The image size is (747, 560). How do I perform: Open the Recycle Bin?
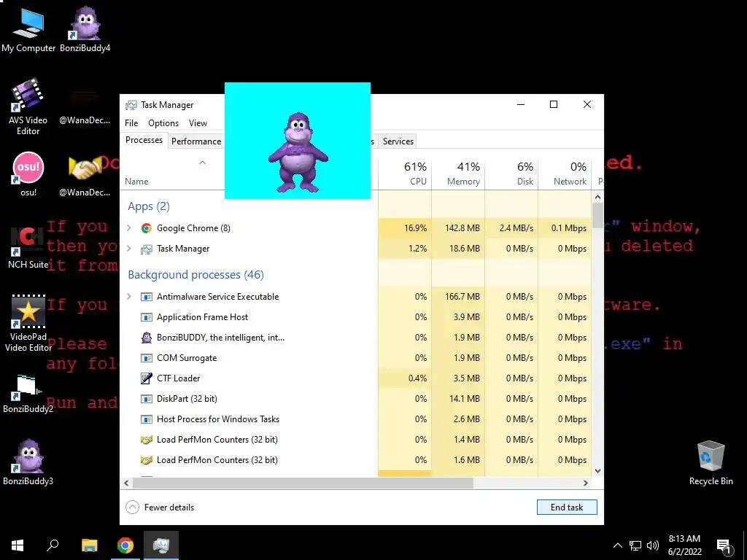point(711,463)
